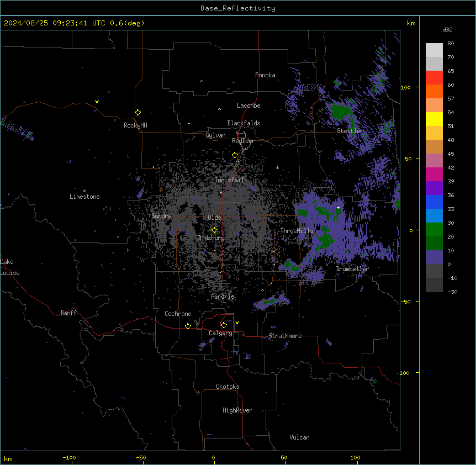Select the yellow diamond marker between Olds and Didsbury
The width and height of the screenshot is (476, 465).
click(215, 230)
